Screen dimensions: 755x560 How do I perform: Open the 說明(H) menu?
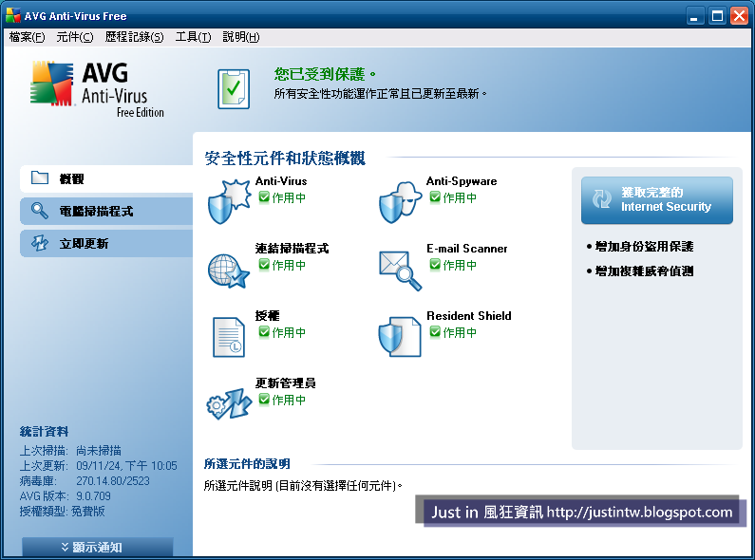(241, 37)
